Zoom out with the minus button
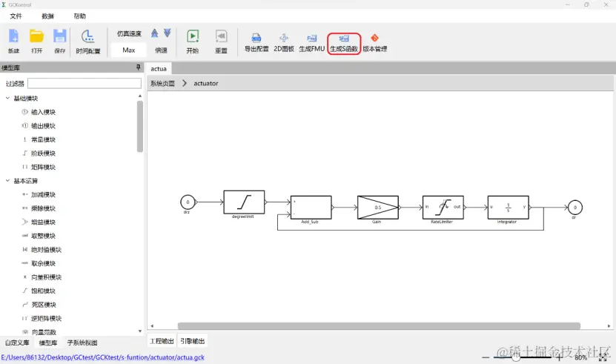 (486, 357)
